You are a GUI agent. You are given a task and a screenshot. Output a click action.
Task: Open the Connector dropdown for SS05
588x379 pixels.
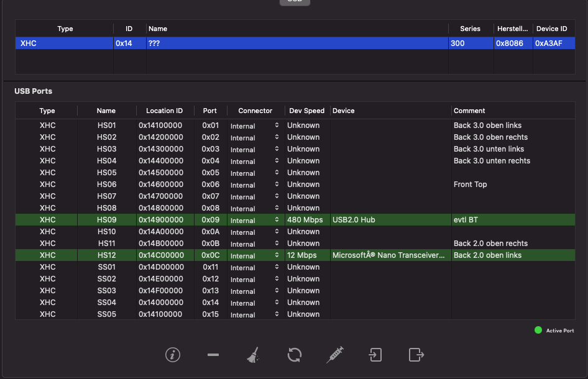coord(255,315)
